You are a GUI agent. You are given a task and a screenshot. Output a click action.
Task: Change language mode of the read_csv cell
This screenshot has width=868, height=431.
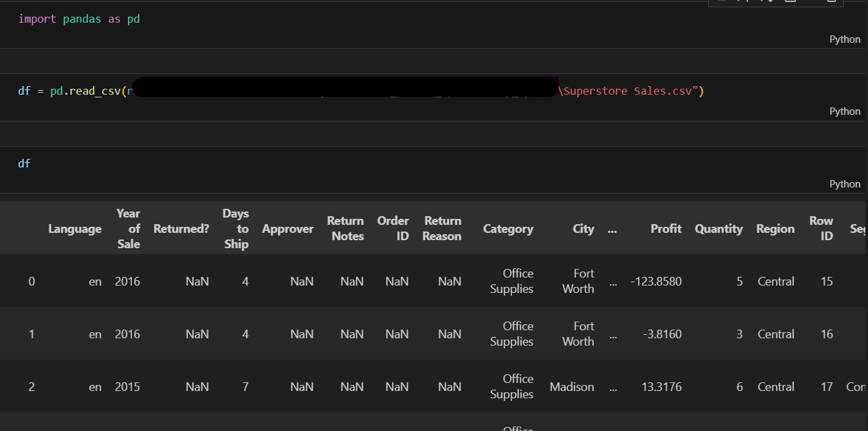845,111
